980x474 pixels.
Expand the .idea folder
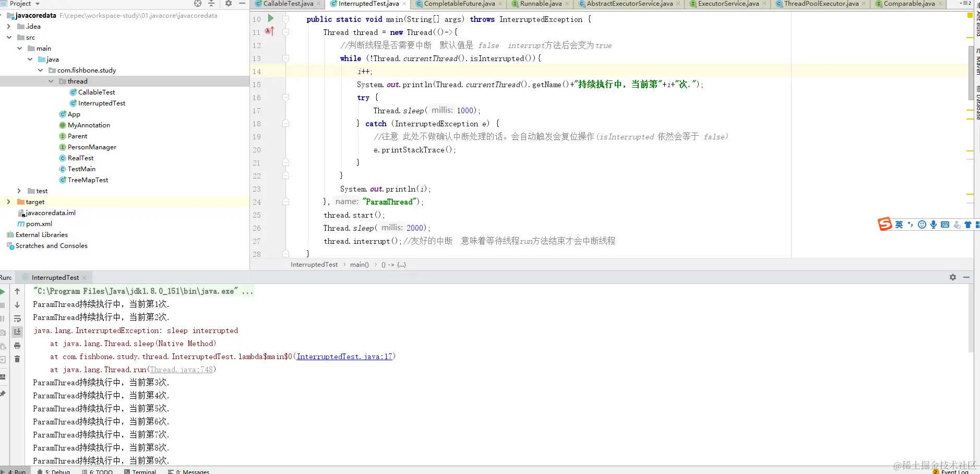(x=9, y=26)
